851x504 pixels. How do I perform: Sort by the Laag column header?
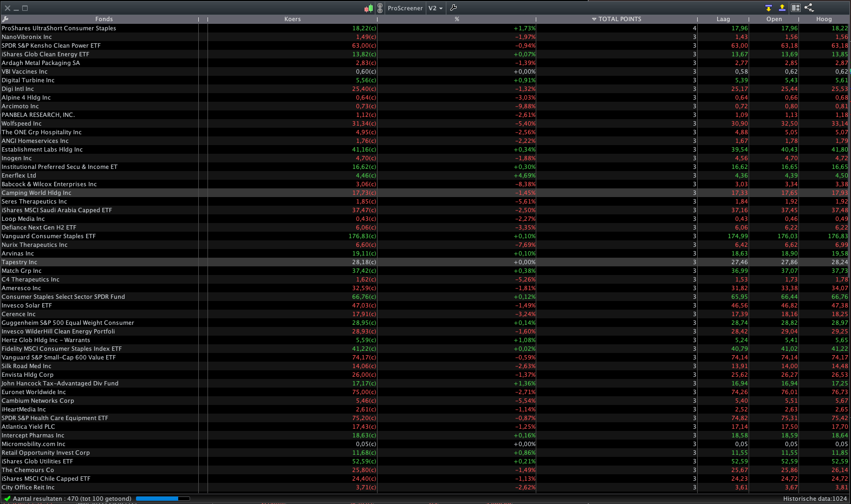723,19
